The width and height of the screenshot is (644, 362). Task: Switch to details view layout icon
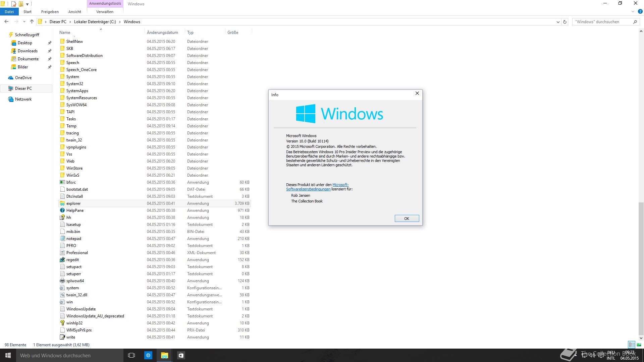(x=632, y=345)
